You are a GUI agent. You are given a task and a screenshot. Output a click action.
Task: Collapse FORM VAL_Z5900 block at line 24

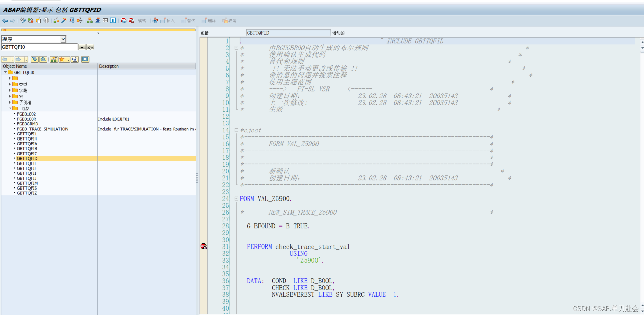236,198
